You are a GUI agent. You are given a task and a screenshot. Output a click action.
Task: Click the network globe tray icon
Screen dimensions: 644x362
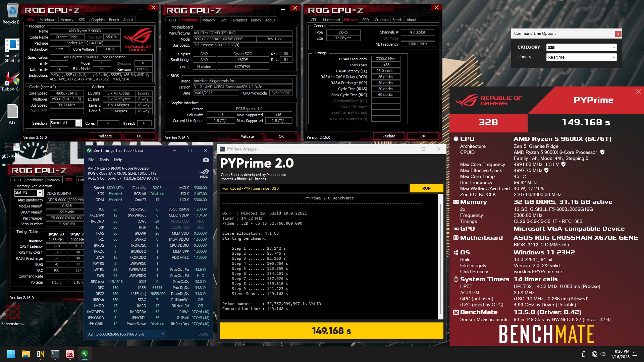[x=595, y=354]
